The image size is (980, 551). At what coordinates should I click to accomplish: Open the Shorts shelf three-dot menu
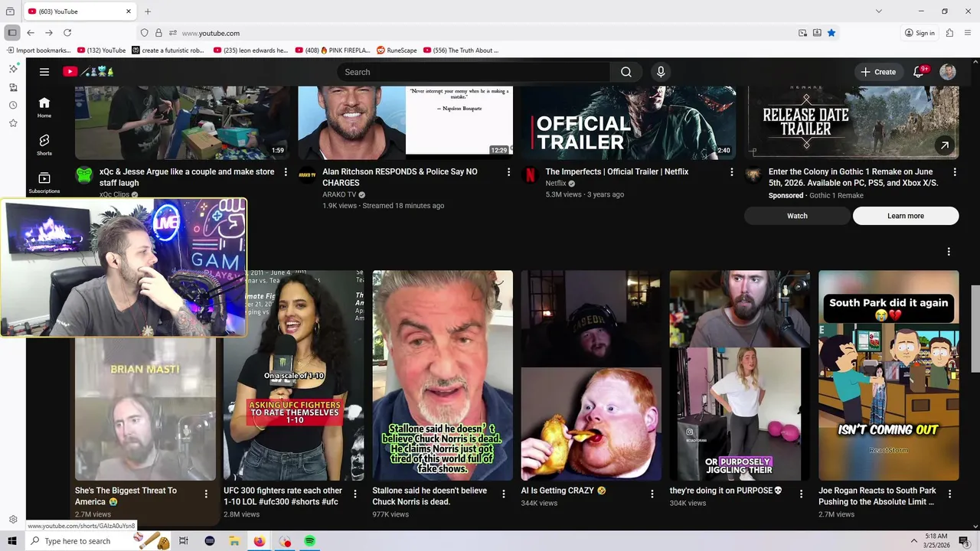949,252
